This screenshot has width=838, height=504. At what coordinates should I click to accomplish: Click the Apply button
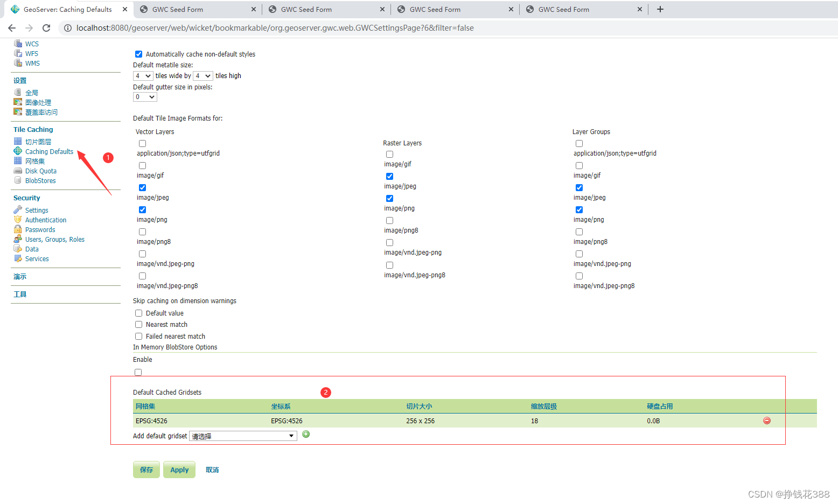click(x=179, y=469)
